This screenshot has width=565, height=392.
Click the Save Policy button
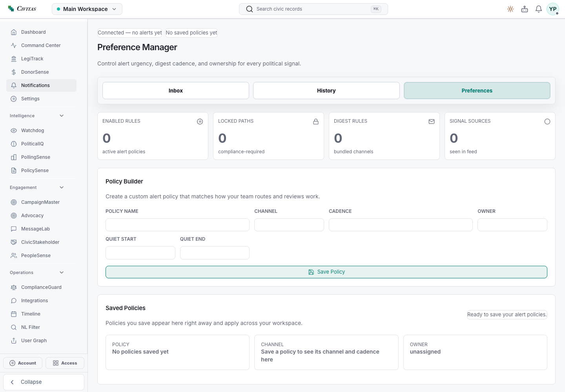(326, 272)
